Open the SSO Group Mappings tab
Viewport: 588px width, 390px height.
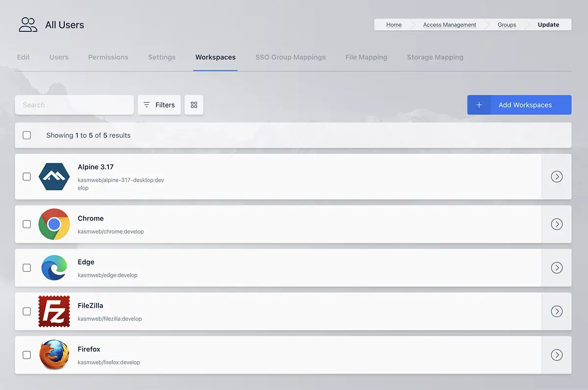click(x=290, y=57)
